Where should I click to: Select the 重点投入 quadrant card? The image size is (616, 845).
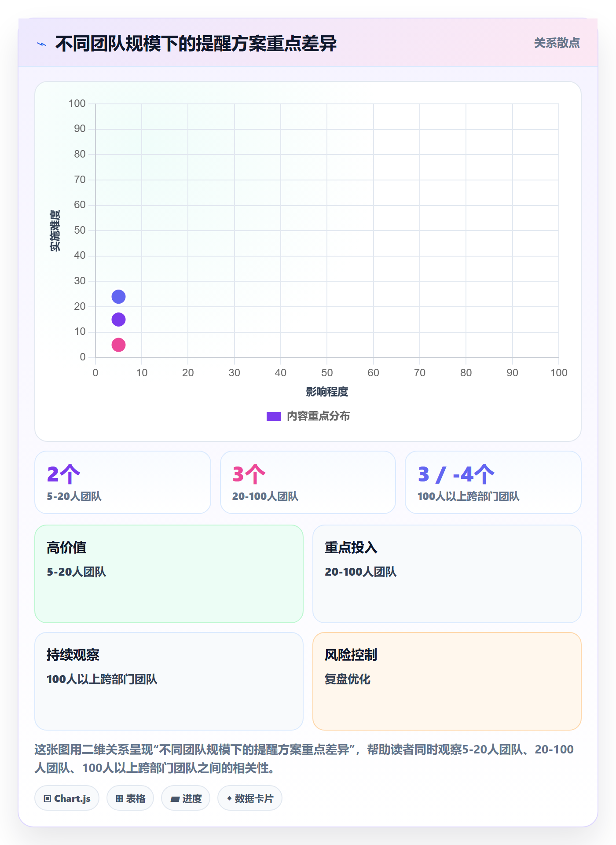pos(447,574)
